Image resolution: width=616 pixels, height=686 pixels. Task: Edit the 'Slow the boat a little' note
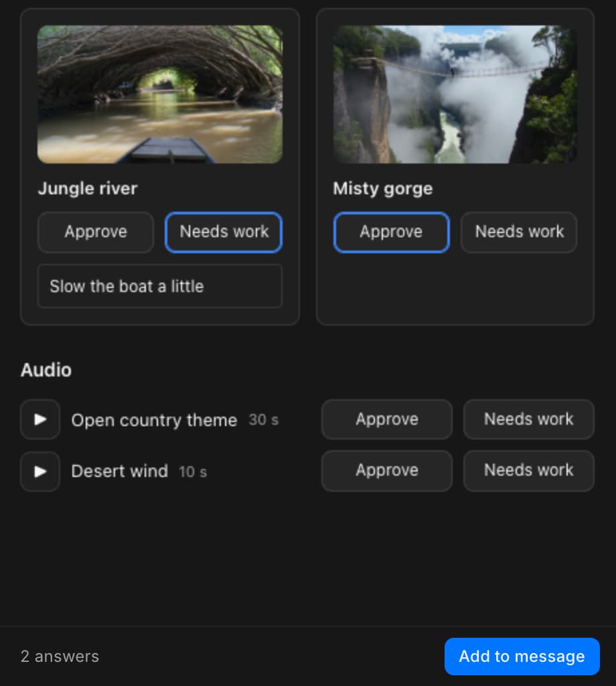160,286
